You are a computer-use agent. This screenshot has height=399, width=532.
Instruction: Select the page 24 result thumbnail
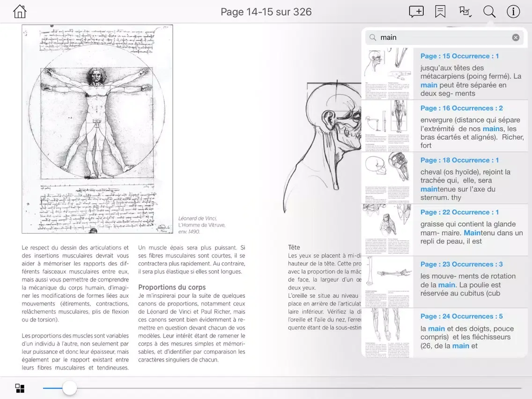tap(387, 333)
